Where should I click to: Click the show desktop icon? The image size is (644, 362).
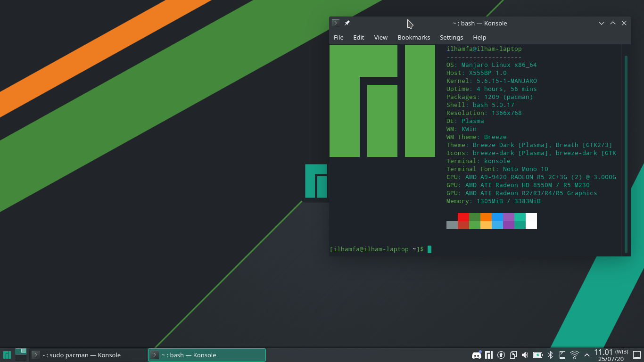637,355
